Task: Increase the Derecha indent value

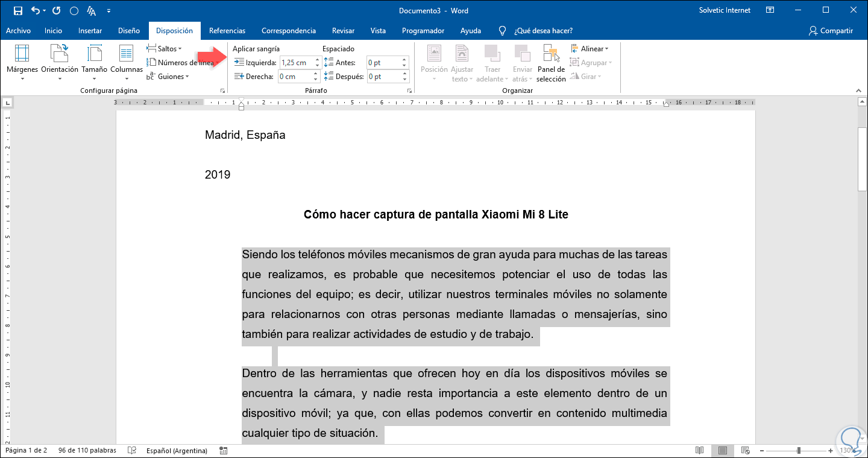Action: [x=315, y=74]
